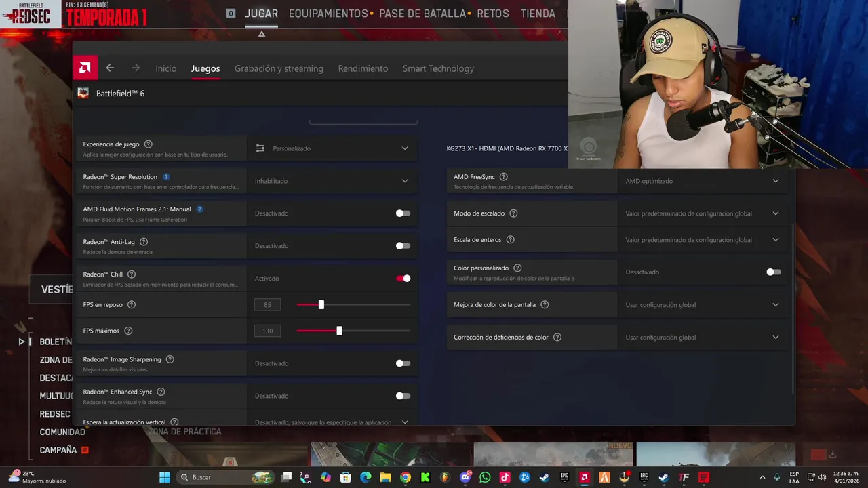Open PASE DE BATALLA in Battlefield menu
868x488 pixels.
[422, 14]
